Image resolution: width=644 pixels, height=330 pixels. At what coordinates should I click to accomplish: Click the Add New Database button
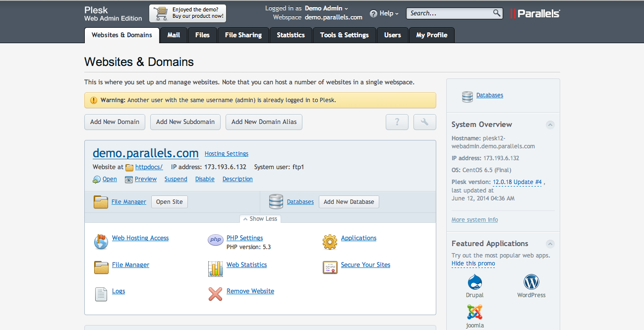pyautogui.click(x=349, y=202)
